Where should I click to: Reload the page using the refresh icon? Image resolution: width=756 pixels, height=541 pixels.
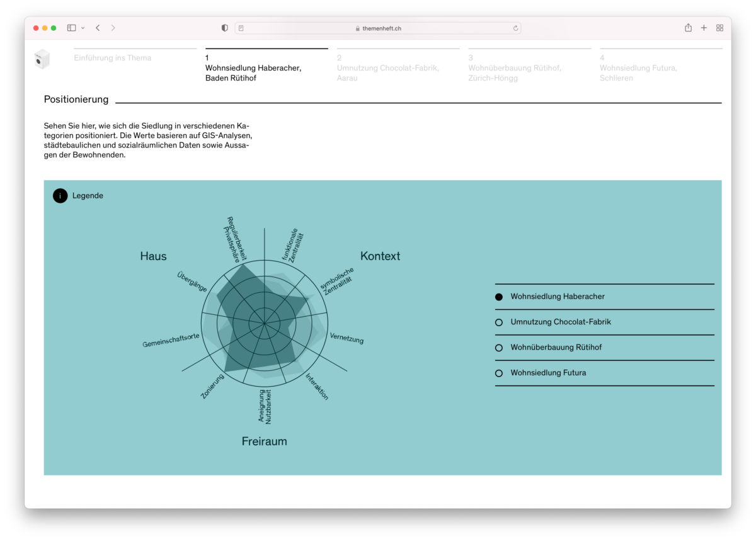coord(515,28)
